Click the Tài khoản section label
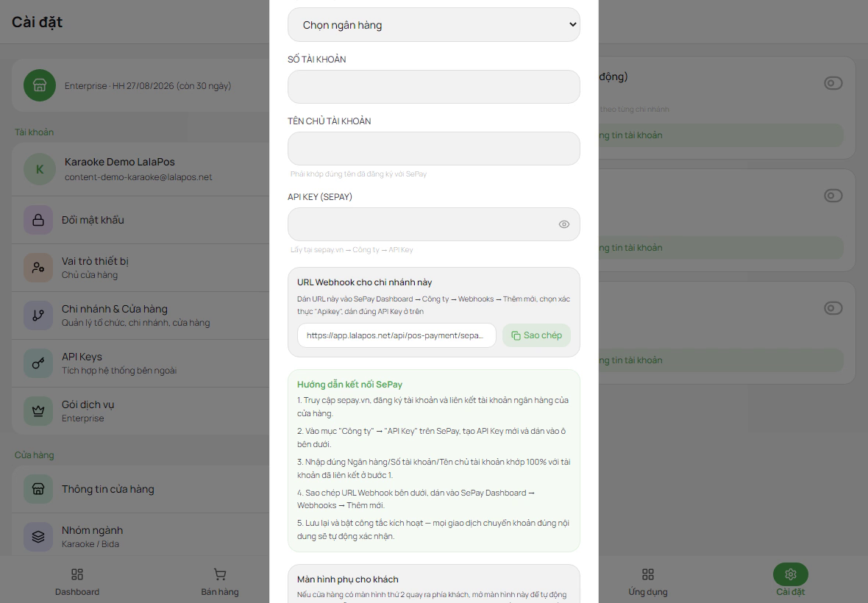Screen dimensions: 868x603 coord(34,132)
